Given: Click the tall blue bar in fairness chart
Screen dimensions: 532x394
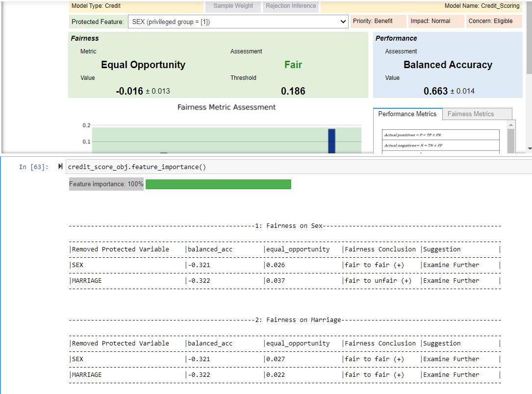Looking at the screenshot, I should (x=331, y=141).
